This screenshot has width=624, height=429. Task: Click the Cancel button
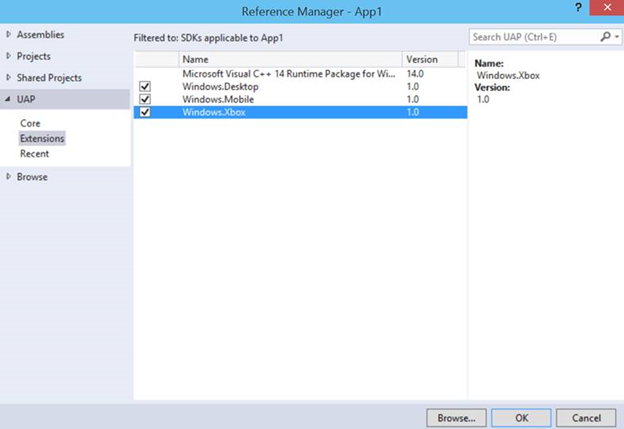(x=586, y=418)
